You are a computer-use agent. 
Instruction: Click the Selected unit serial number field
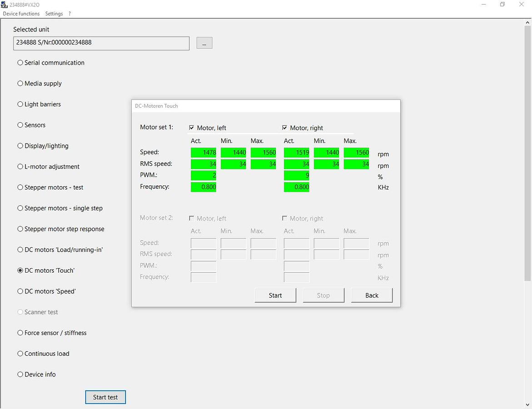pos(101,43)
